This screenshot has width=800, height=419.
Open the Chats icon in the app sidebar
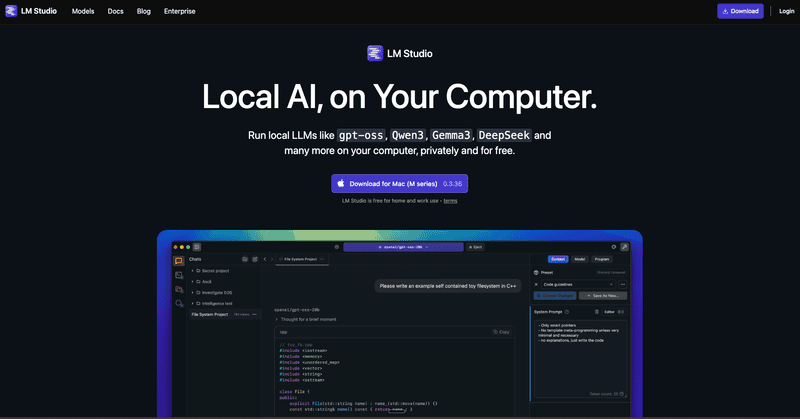[x=179, y=261]
